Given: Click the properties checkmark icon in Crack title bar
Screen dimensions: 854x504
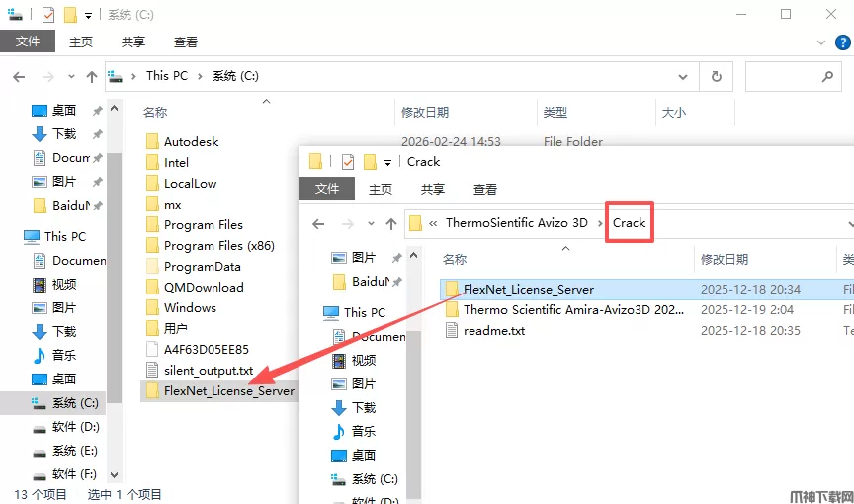Looking at the screenshot, I should pos(348,162).
